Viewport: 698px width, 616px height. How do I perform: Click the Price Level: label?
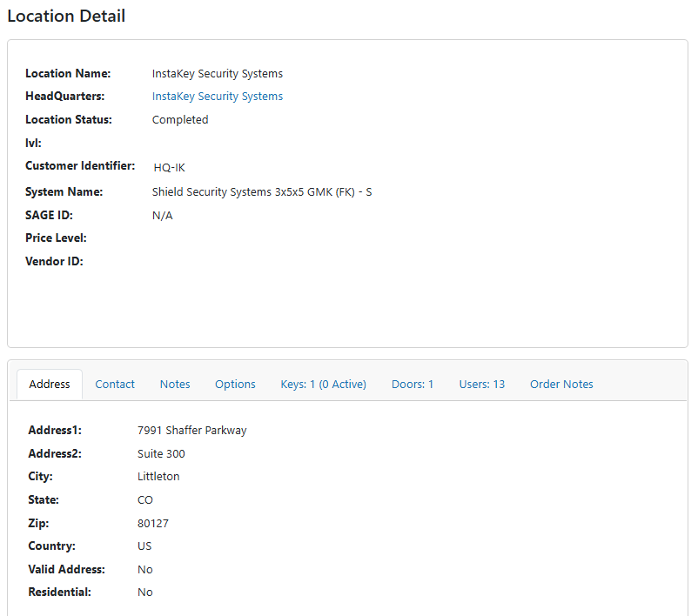(56, 238)
